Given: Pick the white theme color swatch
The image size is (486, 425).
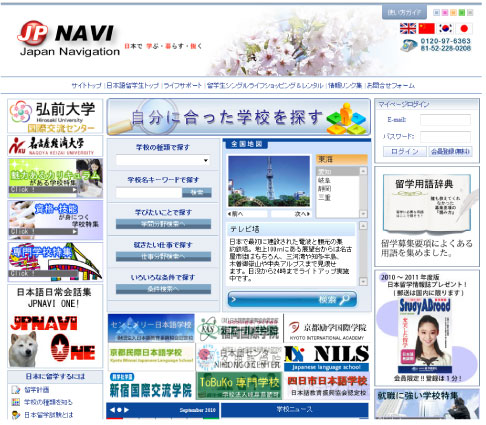Looking at the screenshot, I should pyautogui.click(x=436, y=13).
